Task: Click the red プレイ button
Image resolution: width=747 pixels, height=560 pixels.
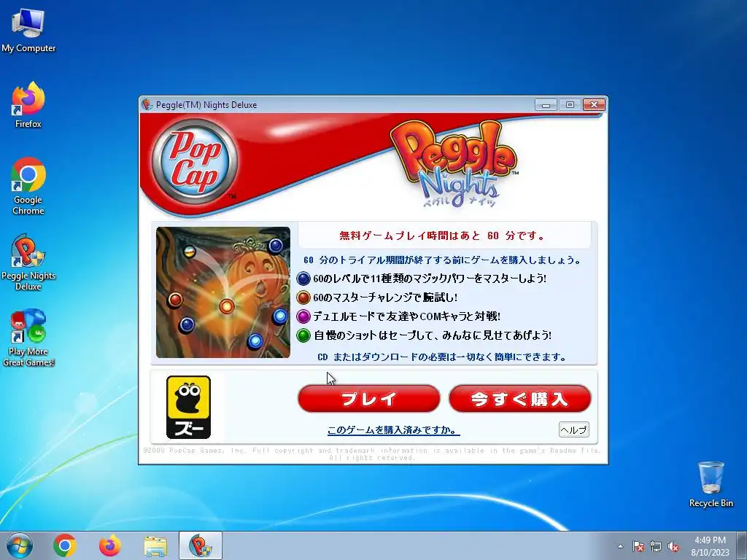Action: pos(368,399)
